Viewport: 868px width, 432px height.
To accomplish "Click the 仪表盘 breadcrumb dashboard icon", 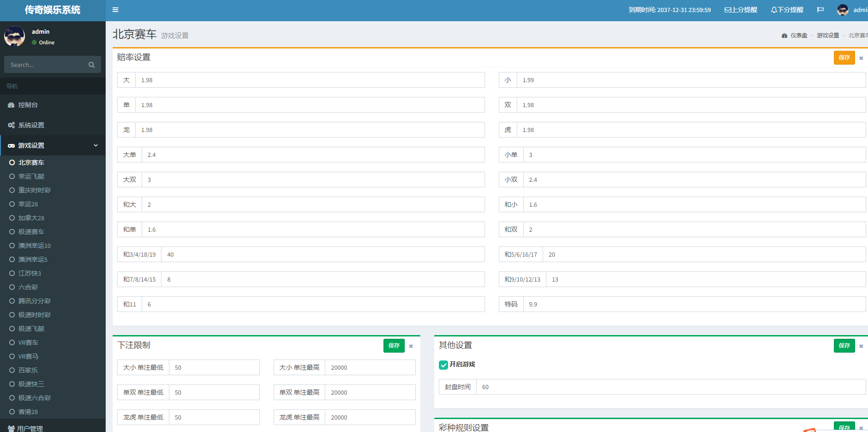I will click(x=784, y=36).
